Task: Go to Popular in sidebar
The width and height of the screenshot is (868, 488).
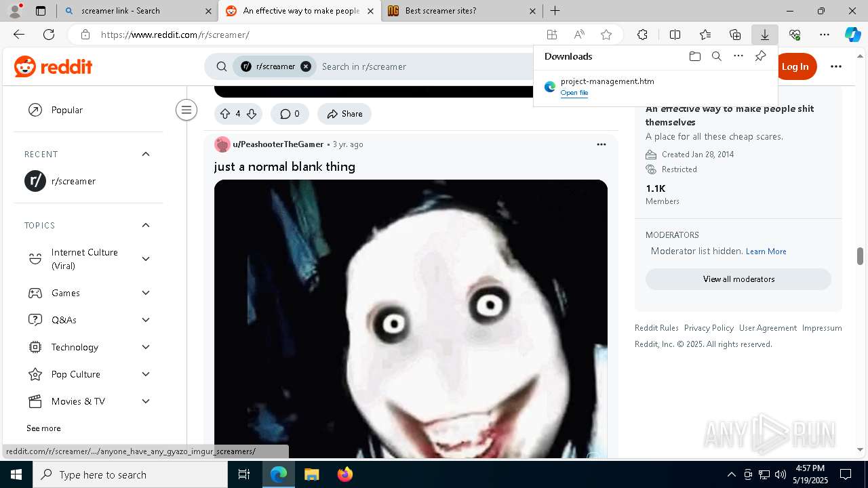Action: (x=88, y=110)
